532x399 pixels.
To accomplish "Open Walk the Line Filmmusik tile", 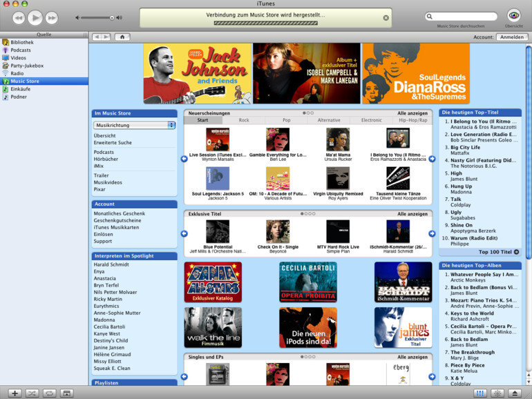I will click(x=213, y=327).
